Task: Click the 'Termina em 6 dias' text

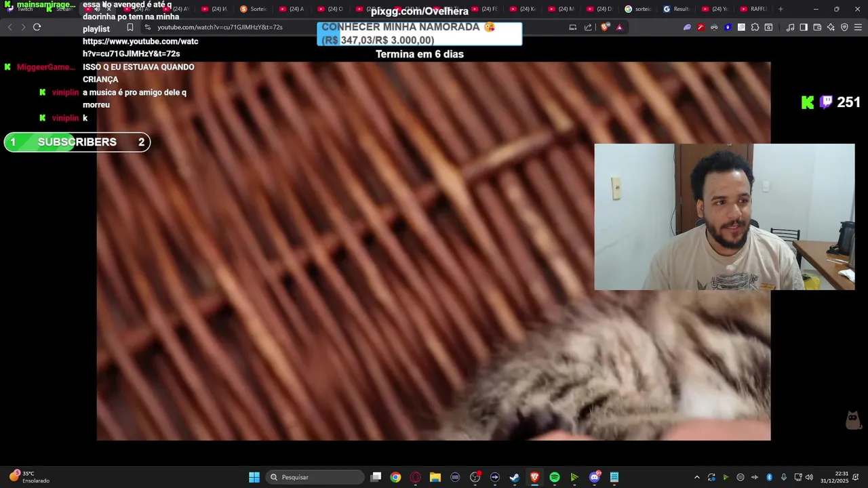Action: (x=420, y=54)
